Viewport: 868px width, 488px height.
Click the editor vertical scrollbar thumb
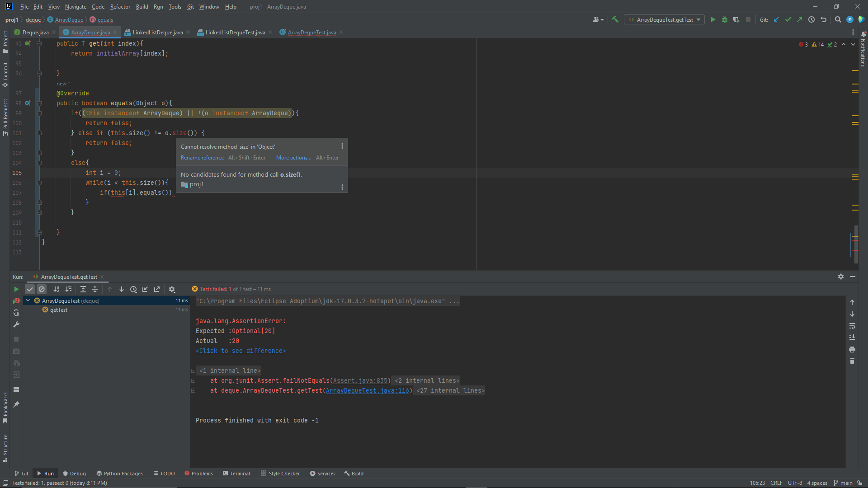pos(856,244)
